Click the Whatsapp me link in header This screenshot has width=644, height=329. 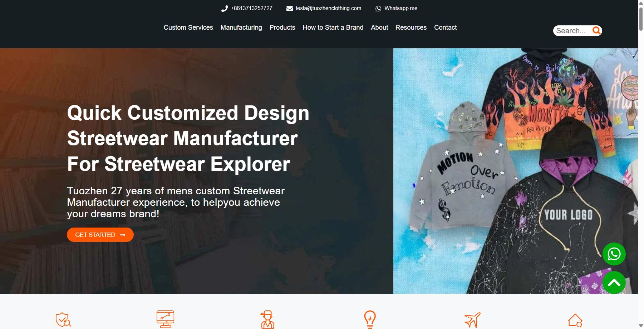pyautogui.click(x=400, y=8)
